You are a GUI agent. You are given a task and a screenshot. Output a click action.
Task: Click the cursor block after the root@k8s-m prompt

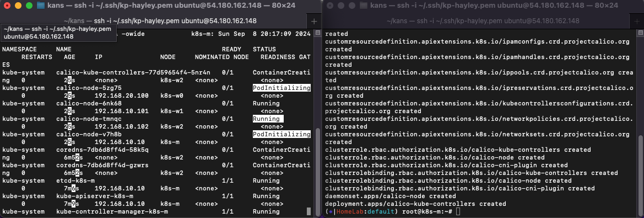[x=458, y=211]
